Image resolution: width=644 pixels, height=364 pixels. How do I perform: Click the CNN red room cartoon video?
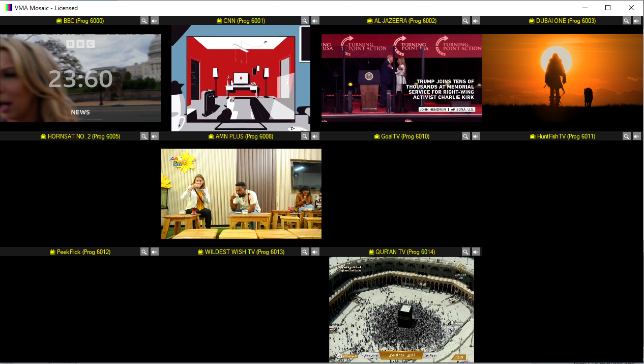pyautogui.click(x=241, y=78)
